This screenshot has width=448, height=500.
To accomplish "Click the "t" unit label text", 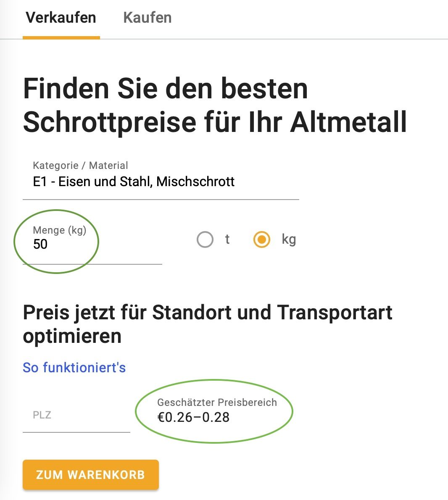I will coord(227,239).
